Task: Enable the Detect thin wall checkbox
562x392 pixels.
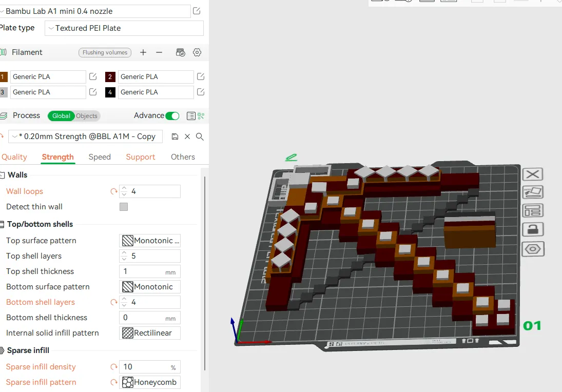Action: pyautogui.click(x=123, y=207)
